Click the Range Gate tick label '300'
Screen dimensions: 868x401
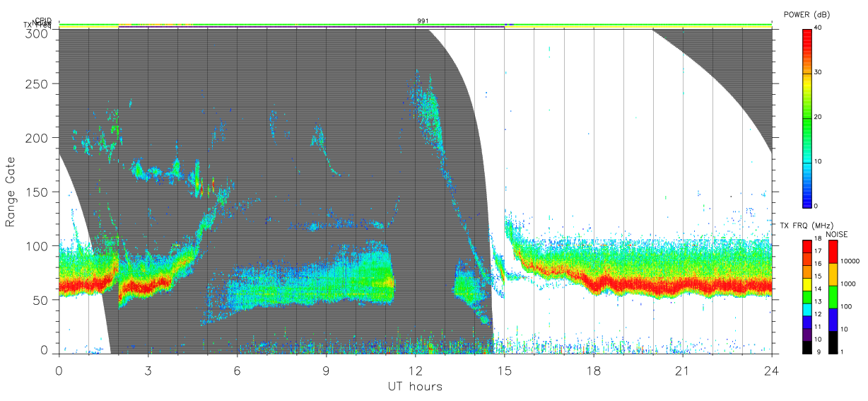tap(38, 33)
